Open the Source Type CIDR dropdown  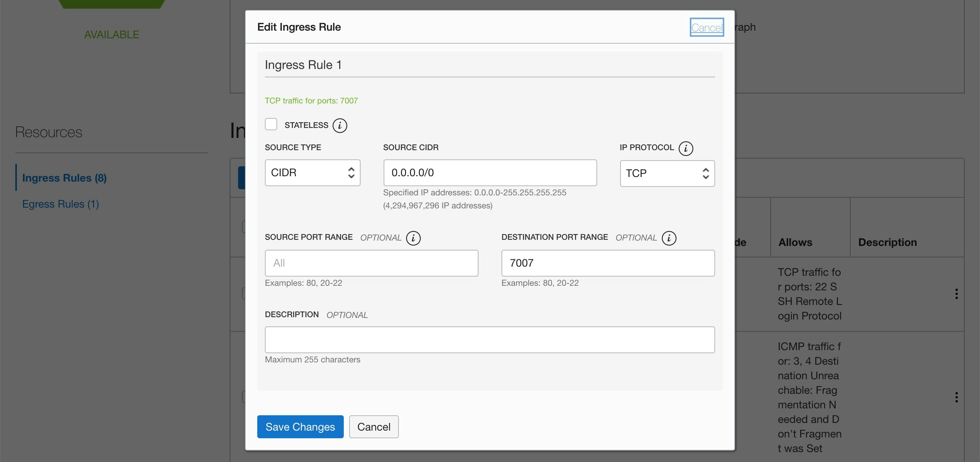(312, 173)
